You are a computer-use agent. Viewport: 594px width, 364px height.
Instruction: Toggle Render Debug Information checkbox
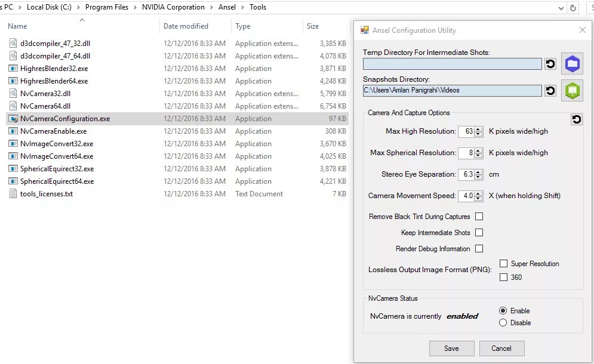click(x=479, y=248)
